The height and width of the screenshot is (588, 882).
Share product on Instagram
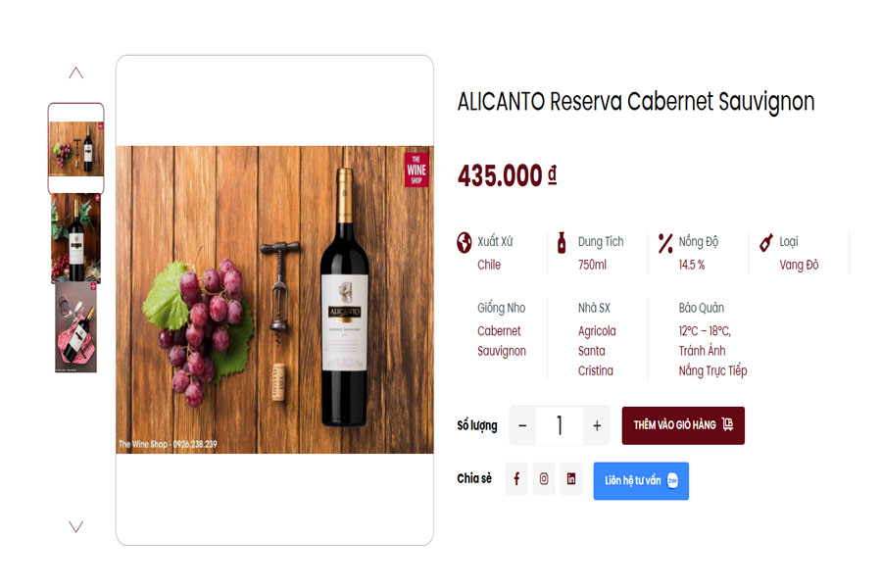point(544,479)
